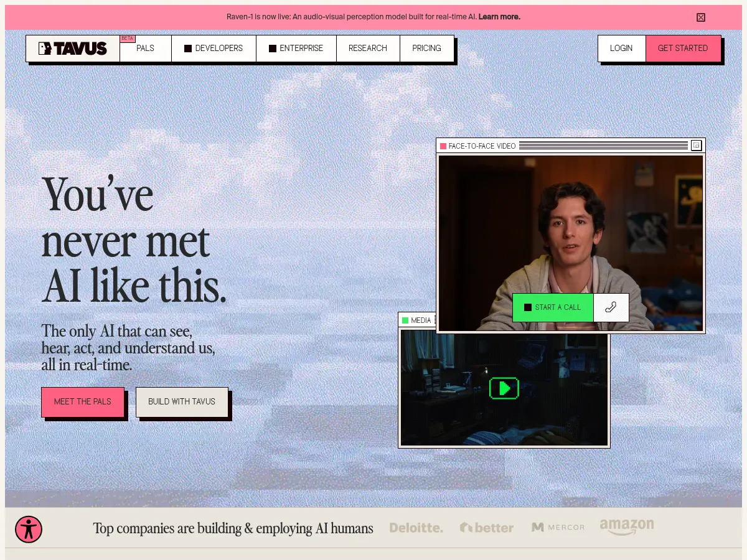Follow the Learn more link in banner

tap(499, 17)
